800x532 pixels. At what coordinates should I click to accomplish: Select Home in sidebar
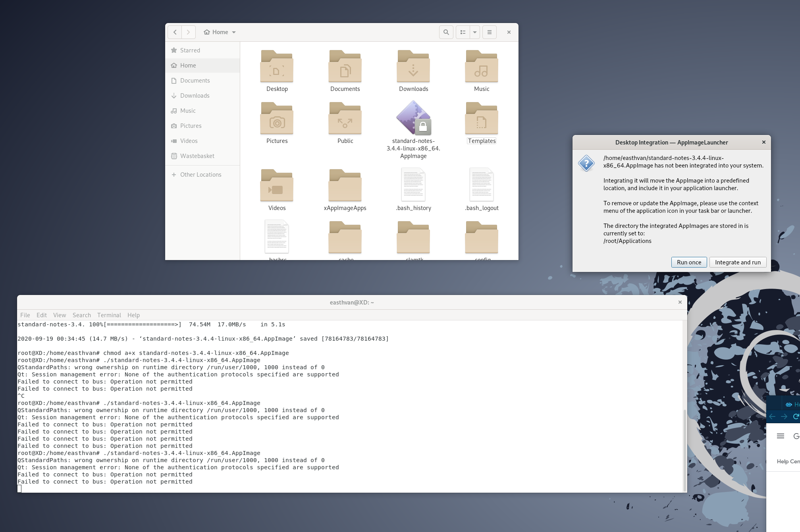202,66
